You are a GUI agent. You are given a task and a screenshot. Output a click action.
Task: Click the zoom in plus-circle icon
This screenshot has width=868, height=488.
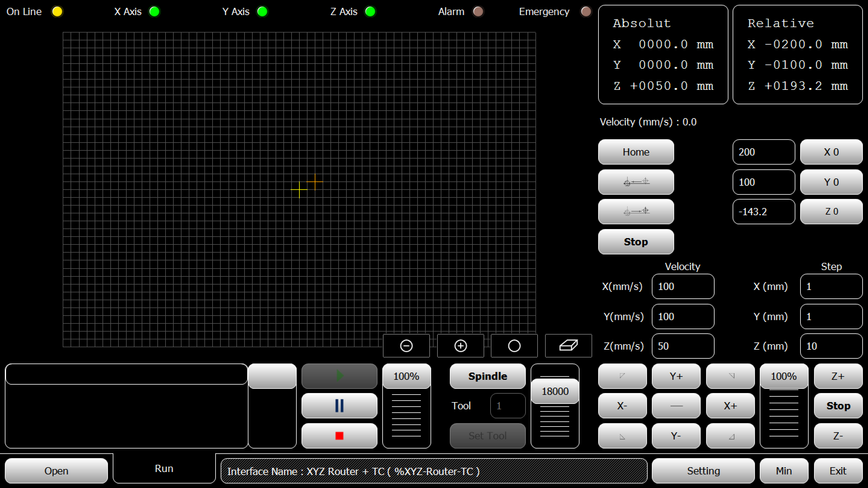pyautogui.click(x=460, y=346)
